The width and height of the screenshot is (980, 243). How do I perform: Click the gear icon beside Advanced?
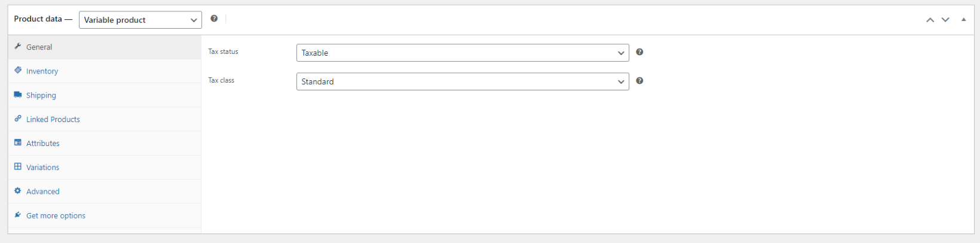18,191
